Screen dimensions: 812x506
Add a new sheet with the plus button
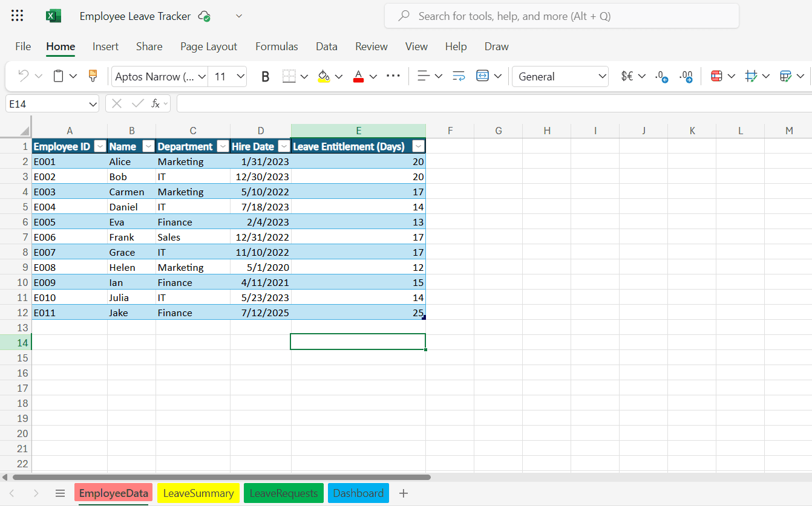coord(403,493)
